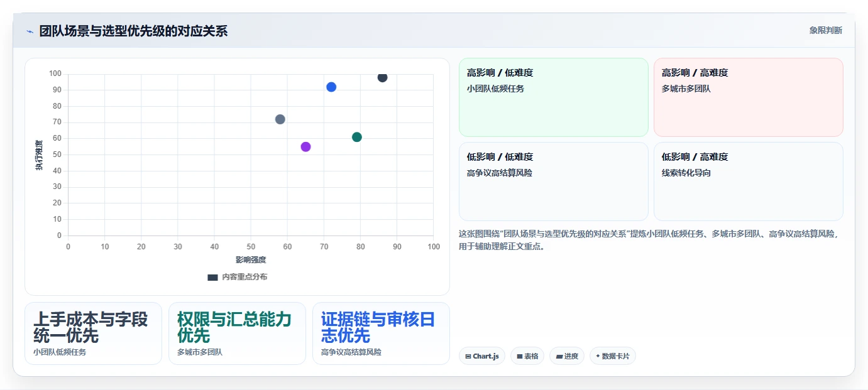Open the 证据链与审核日志优先 data card
Viewport: 868px width, 390px height.
[381, 333]
